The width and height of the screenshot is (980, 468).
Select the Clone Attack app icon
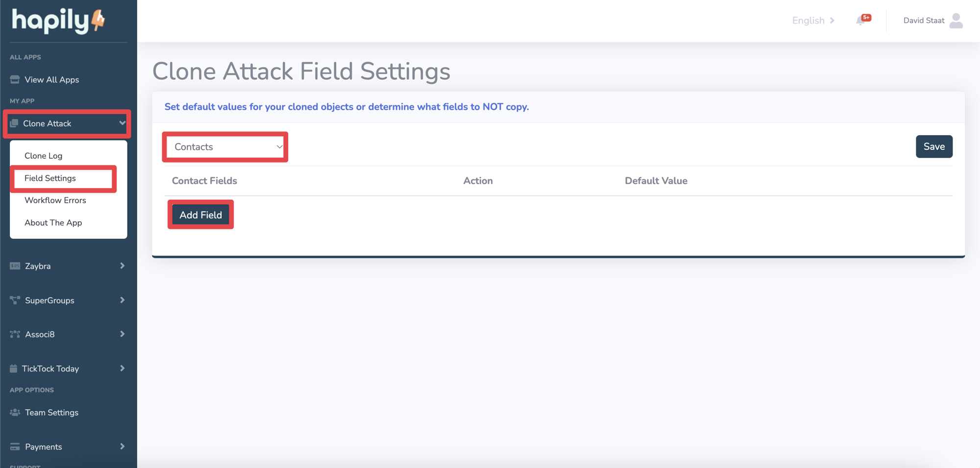pyautogui.click(x=15, y=123)
